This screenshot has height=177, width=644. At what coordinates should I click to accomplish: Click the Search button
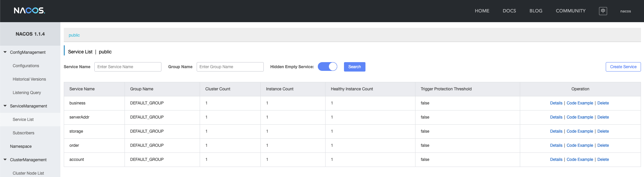point(354,67)
